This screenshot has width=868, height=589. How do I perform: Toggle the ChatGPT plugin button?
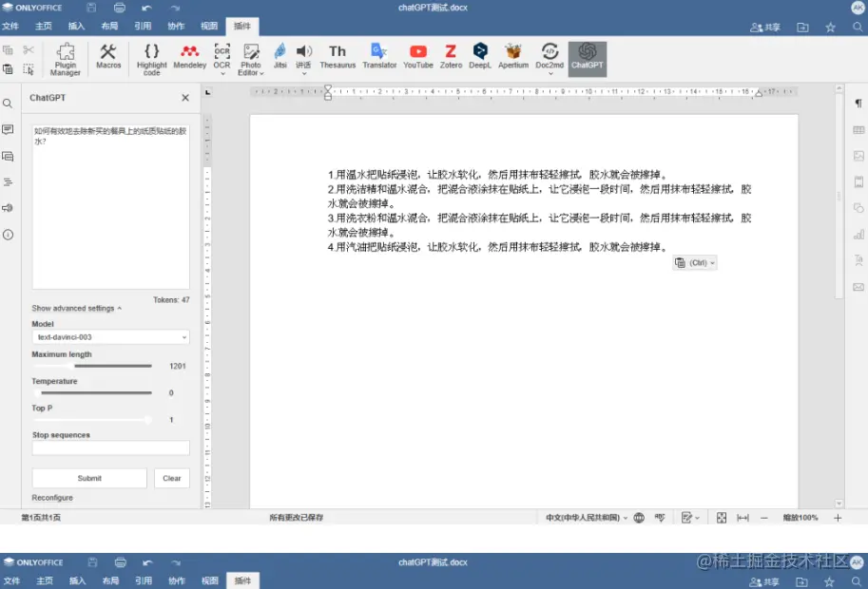point(588,58)
